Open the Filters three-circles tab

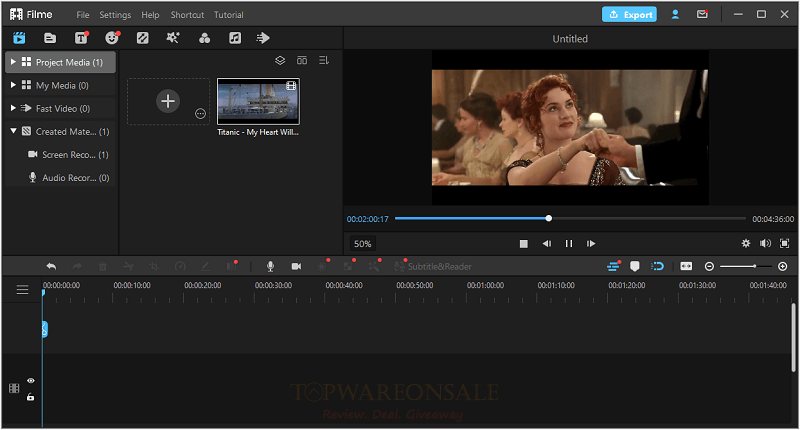point(204,38)
